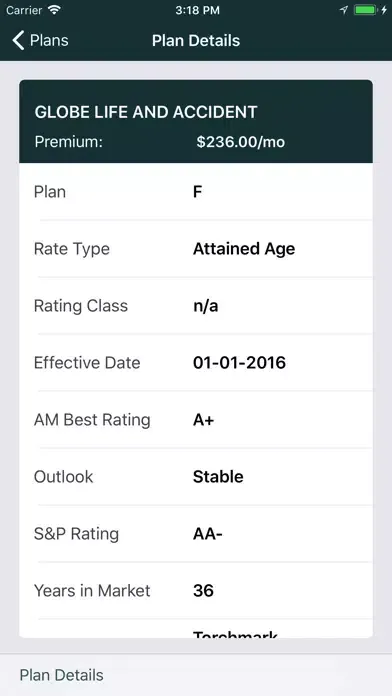Go back to Plans list
392x696 pixels.
[x=40, y=40]
